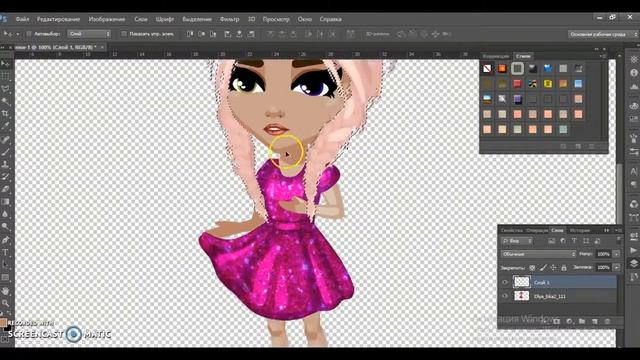The height and width of the screenshot is (360, 640).
Task: Open the Actions play icon in right dock
Action: 634,250
